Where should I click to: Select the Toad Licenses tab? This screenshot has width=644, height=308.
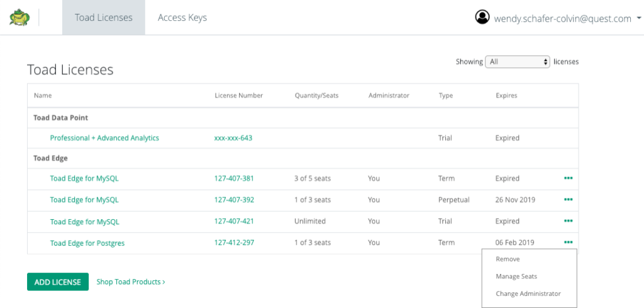[x=104, y=18]
